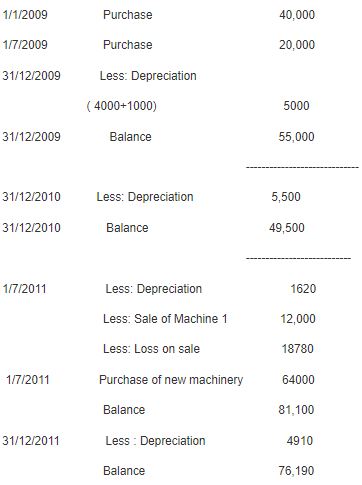Select the 12,000 sale amount
The image size is (362, 485).
pos(298,319)
